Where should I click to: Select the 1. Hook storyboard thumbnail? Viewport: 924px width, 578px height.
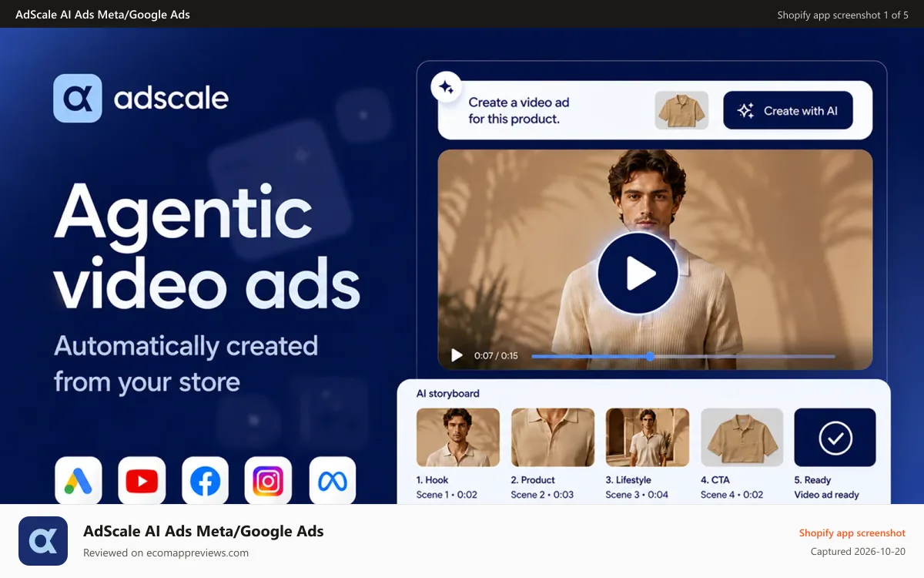(458, 438)
